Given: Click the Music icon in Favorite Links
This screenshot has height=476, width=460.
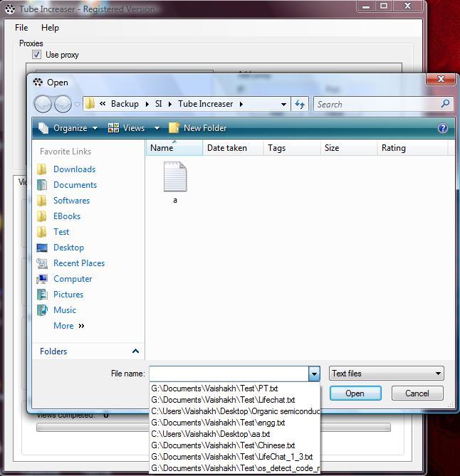Looking at the screenshot, I should (42, 310).
